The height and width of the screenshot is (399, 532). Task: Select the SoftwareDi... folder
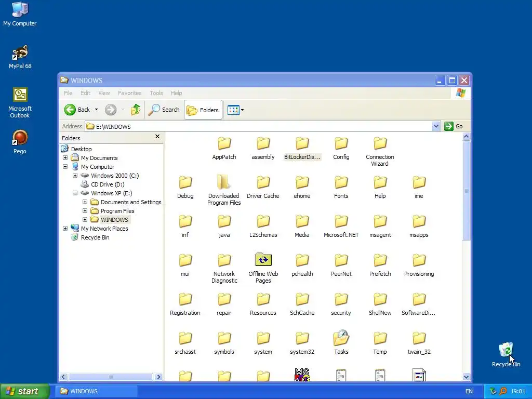419,304
